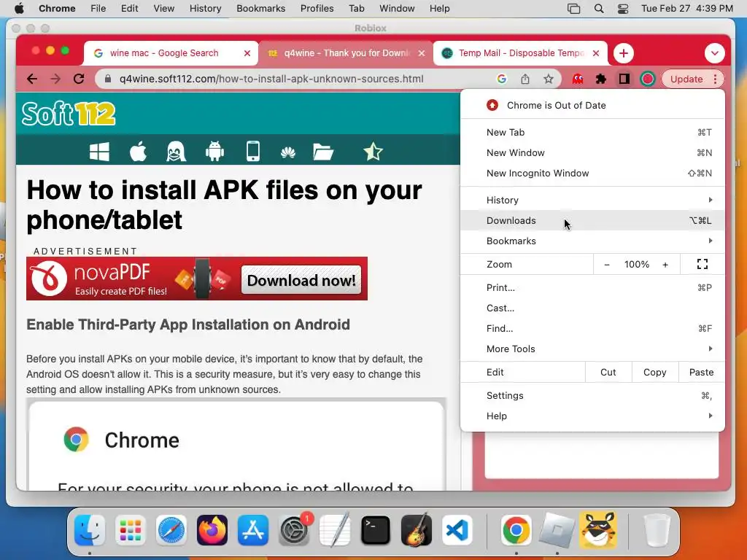The image size is (747, 560).
Task: Open the Android robot category icon
Action: (x=214, y=152)
